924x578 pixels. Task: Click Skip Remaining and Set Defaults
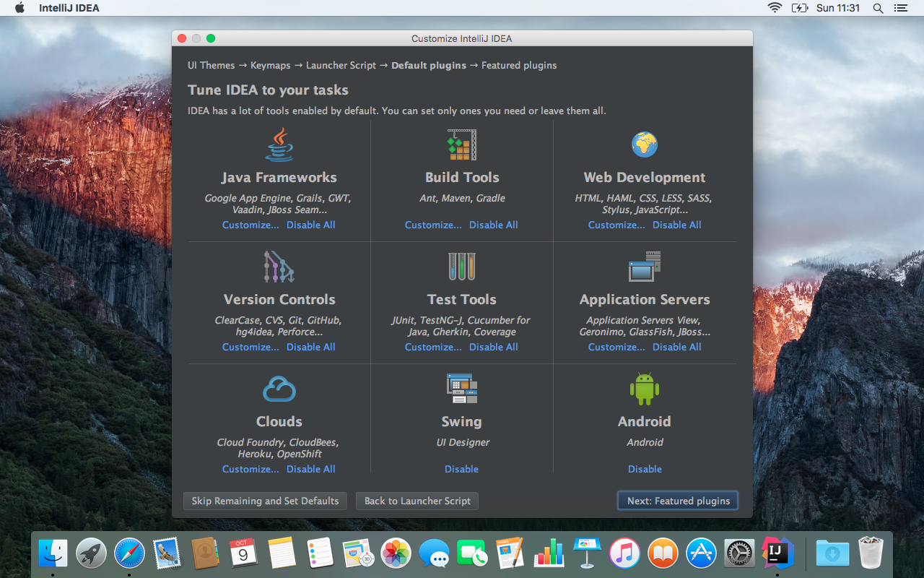pyautogui.click(x=264, y=501)
